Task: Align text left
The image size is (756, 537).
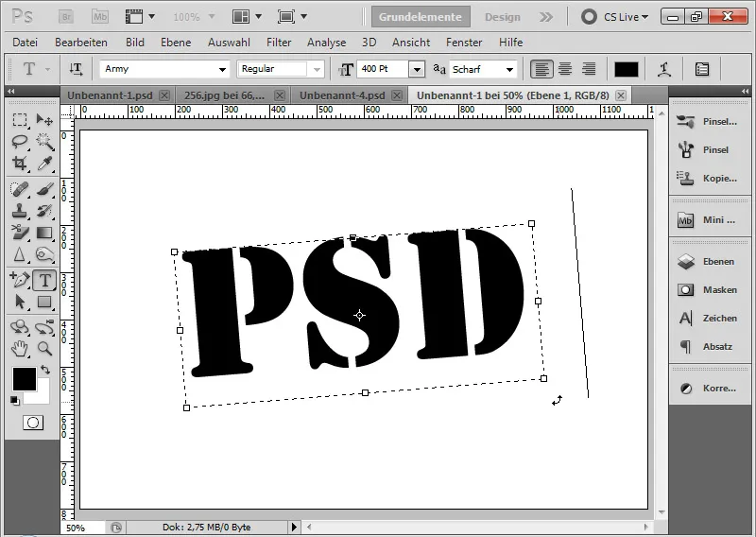Action: click(x=541, y=69)
